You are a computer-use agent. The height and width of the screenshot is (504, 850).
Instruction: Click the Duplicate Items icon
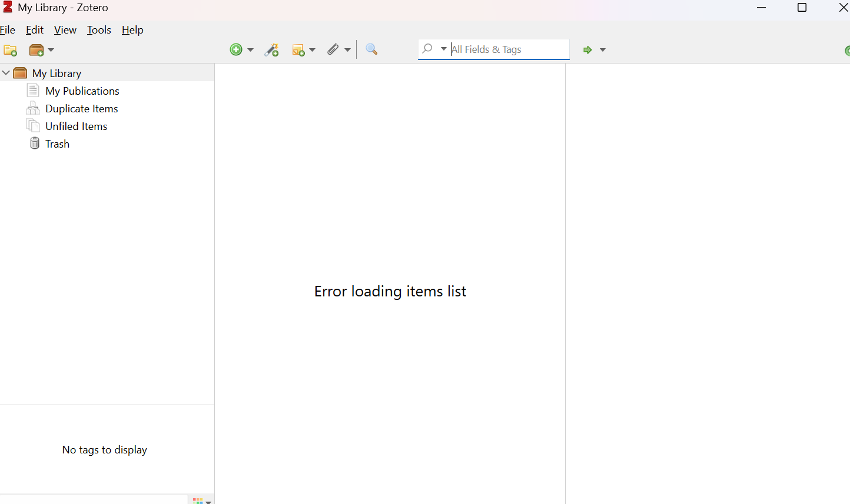[x=33, y=108]
